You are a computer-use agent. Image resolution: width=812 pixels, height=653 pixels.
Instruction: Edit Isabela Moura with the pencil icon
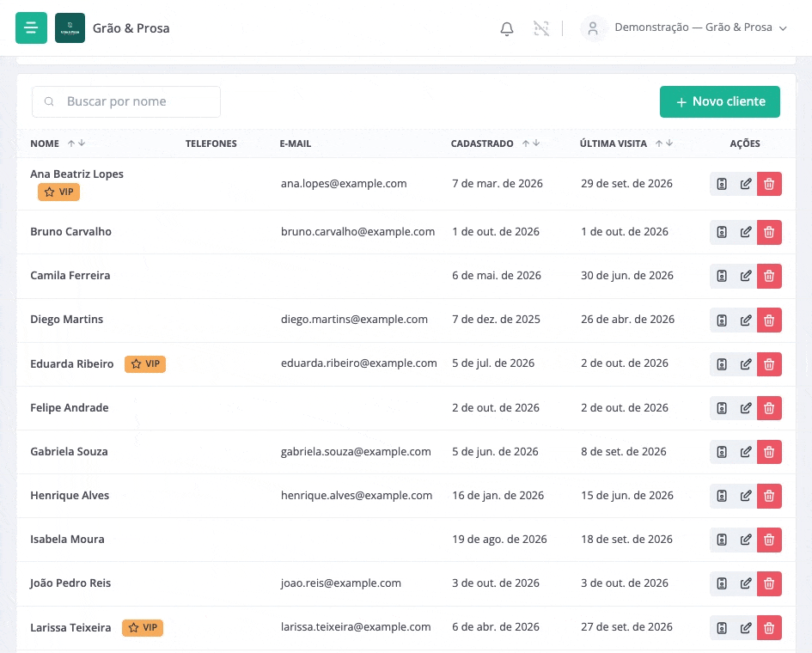coord(745,540)
